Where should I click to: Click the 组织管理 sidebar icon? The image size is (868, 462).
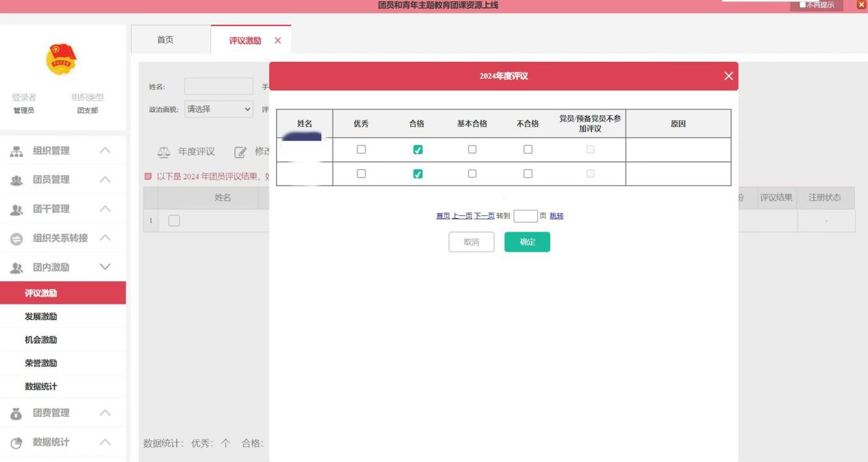tap(17, 151)
